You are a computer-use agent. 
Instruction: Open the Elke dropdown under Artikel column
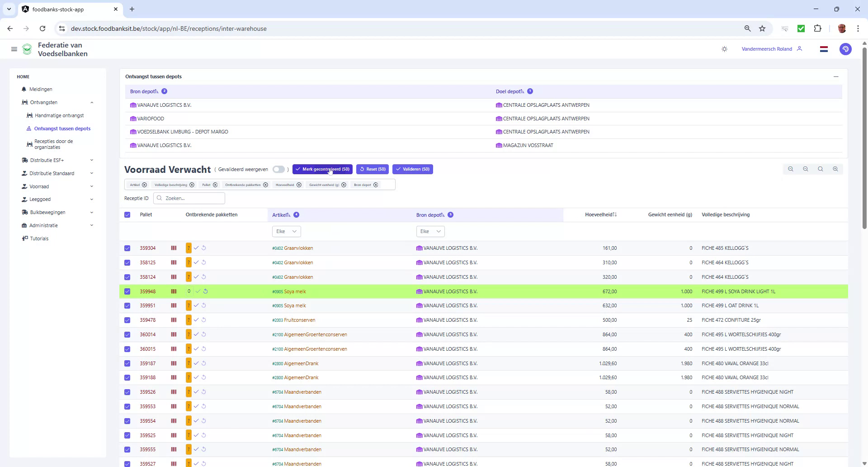click(286, 231)
